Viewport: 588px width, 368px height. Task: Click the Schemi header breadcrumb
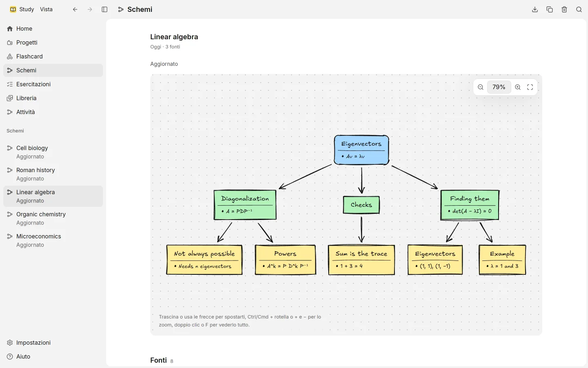tap(140, 9)
